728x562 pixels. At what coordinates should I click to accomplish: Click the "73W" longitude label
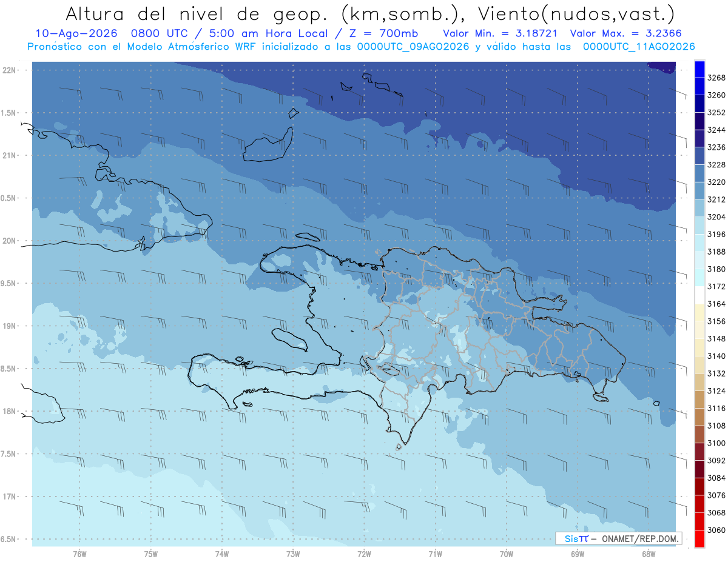point(293,553)
